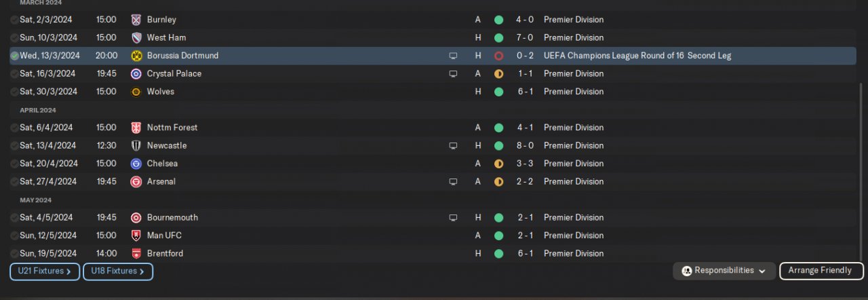
Task: Expand U18 Fixtures via its chevron
Action: 142,271
